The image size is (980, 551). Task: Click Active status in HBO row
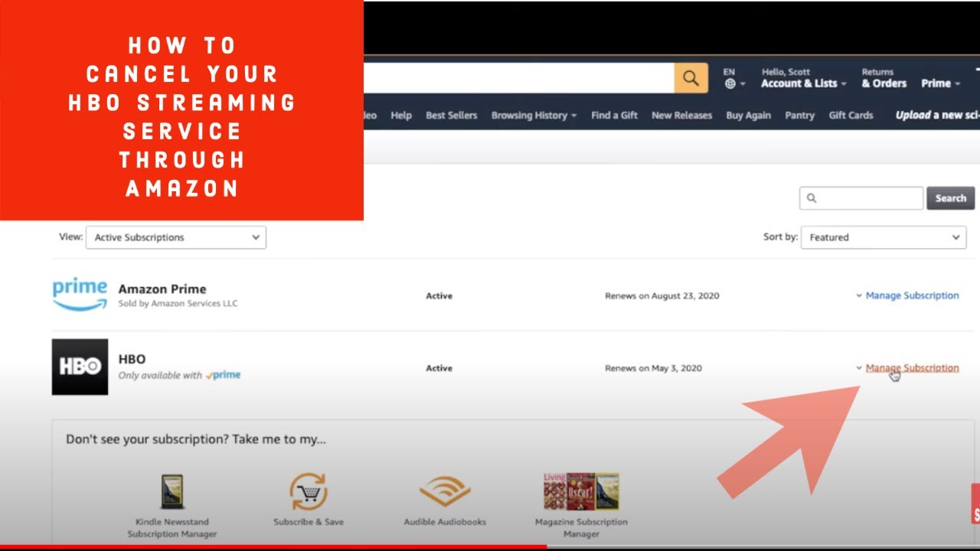pyautogui.click(x=439, y=368)
